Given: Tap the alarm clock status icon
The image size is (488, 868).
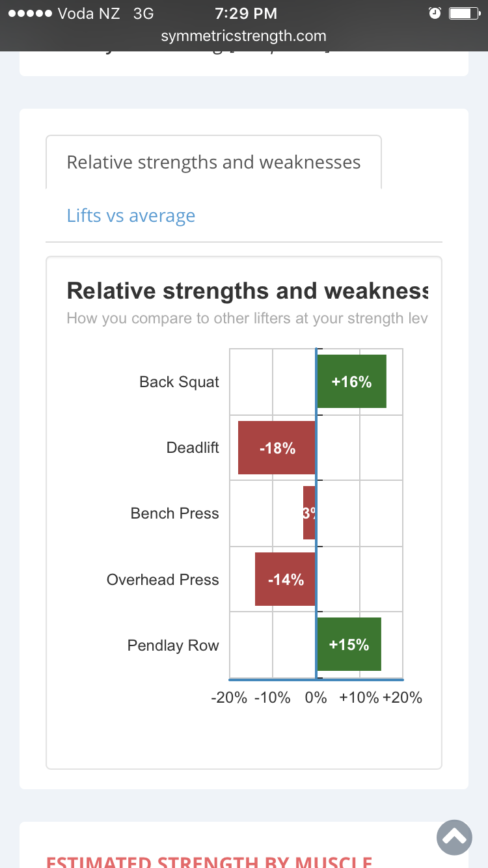Looking at the screenshot, I should (x=435, y=14).
